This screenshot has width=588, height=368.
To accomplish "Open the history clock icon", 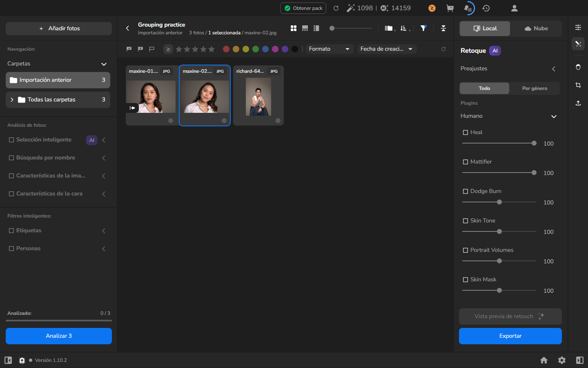I will (x=486, y=8).
